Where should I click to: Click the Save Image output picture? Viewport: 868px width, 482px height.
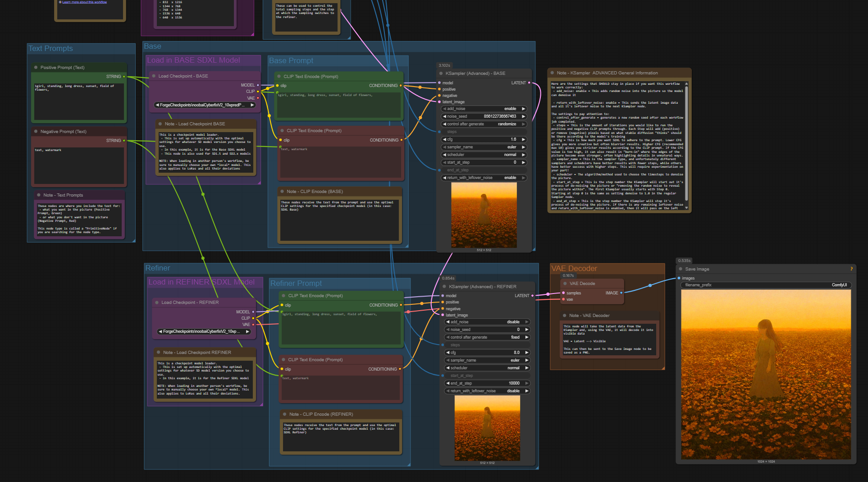coord(766,374)
